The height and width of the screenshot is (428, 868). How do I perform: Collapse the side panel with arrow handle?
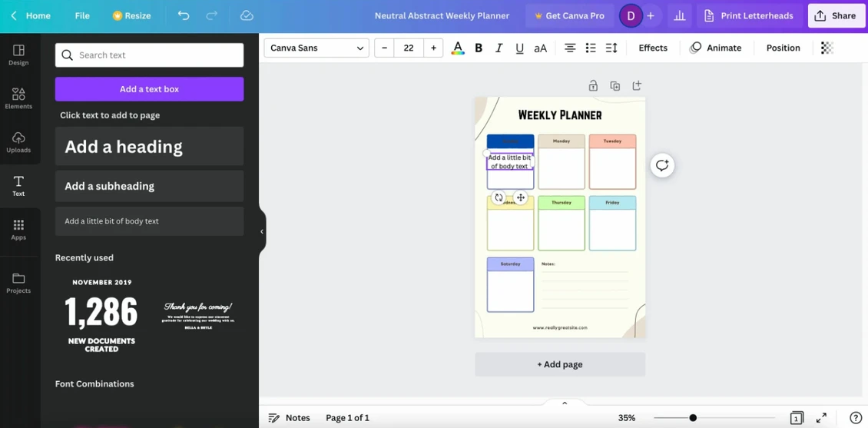pyautogui.click(x=262, y=231)
